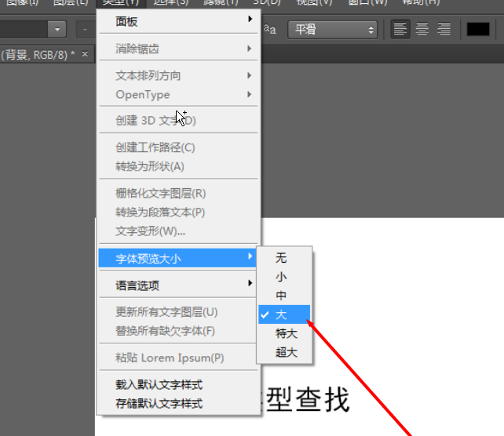This screenshot has width=504, height=436.
Task: Choose 创建 3D 文字 menu entry
Action: coord(178,121)
